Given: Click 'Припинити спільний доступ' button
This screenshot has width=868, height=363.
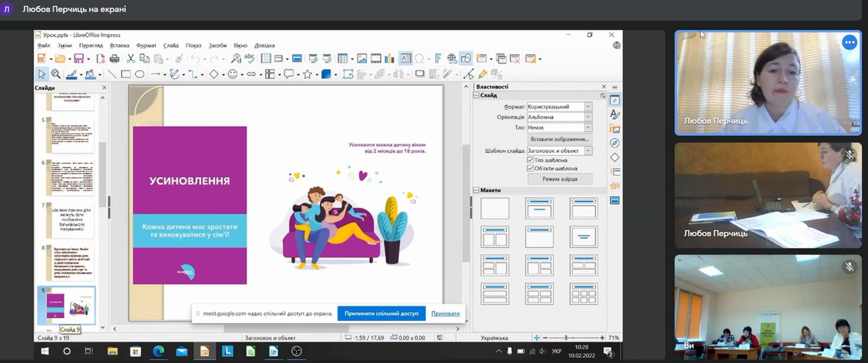Looking at the screenshot, I should pos(381,314).
